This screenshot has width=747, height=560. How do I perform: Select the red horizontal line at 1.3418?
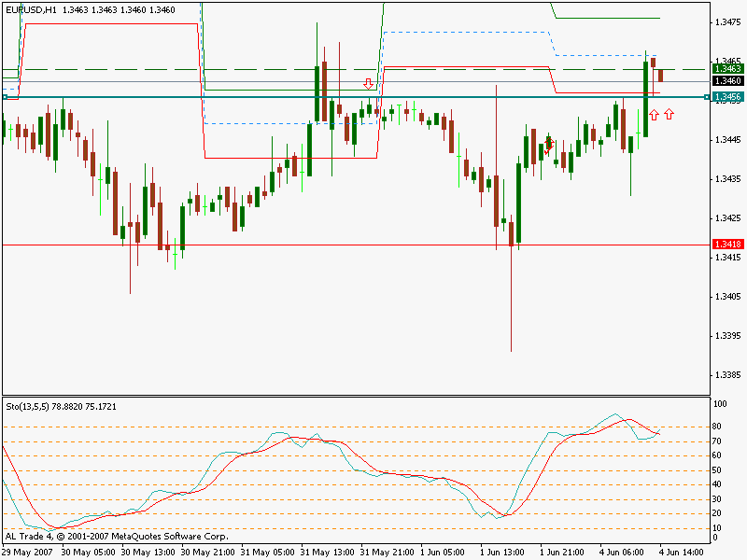coord(280,245)
